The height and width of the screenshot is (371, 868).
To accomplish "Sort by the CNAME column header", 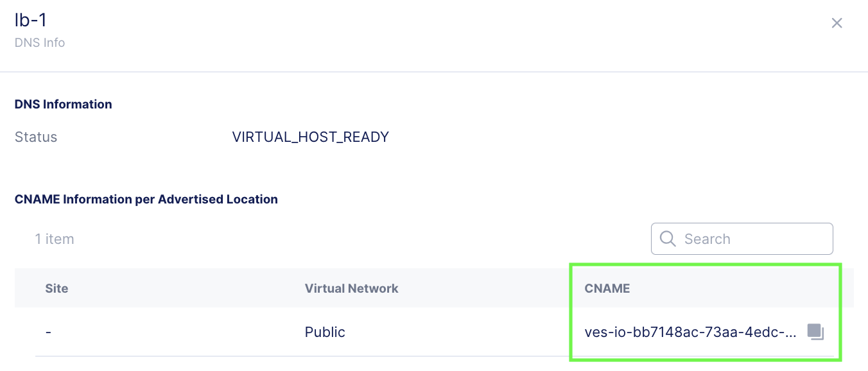I will [607, 288].
